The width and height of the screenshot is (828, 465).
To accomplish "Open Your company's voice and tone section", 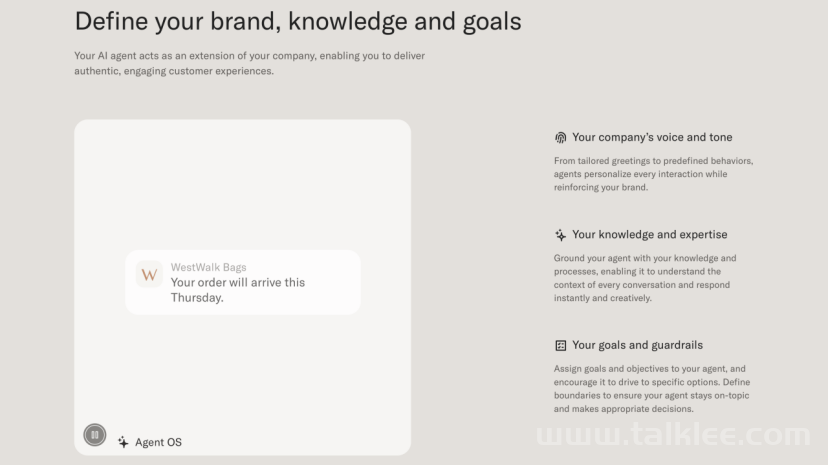I will [x=652, y=137].
